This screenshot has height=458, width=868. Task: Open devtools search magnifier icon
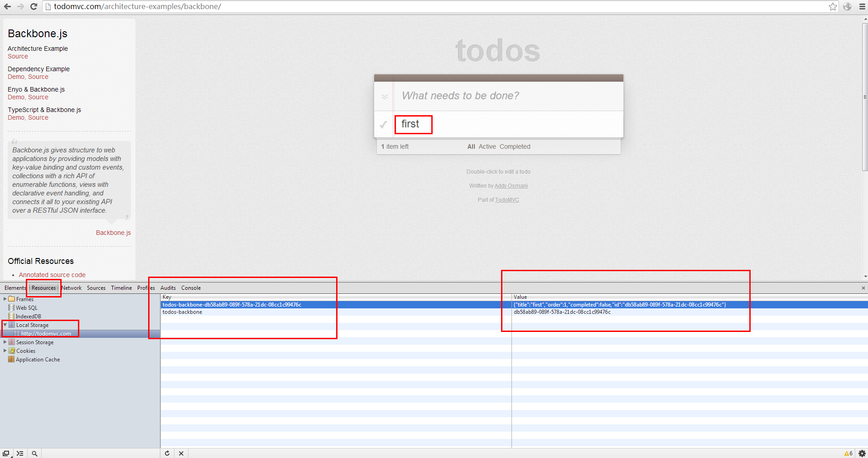click(34, 453)
